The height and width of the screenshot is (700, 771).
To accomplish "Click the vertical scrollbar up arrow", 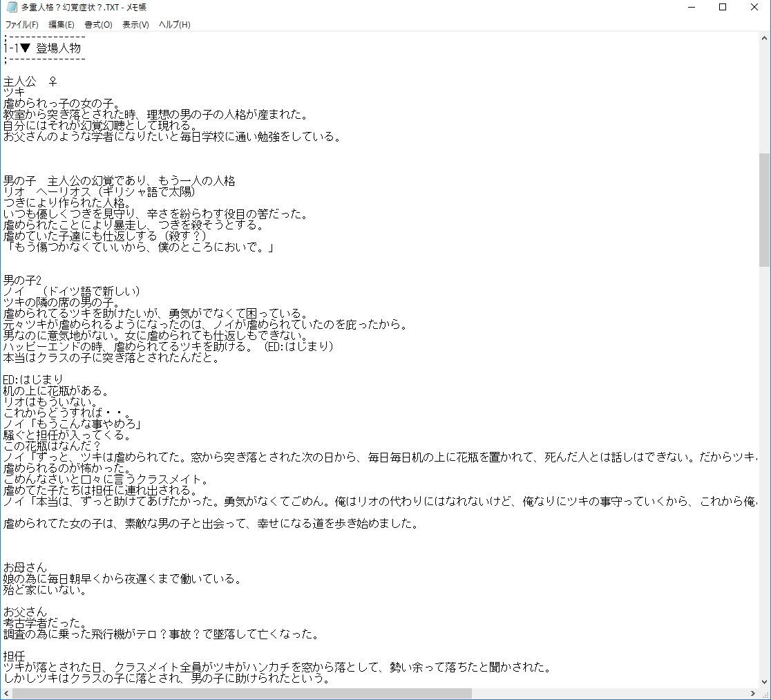I will coord(765,38).
